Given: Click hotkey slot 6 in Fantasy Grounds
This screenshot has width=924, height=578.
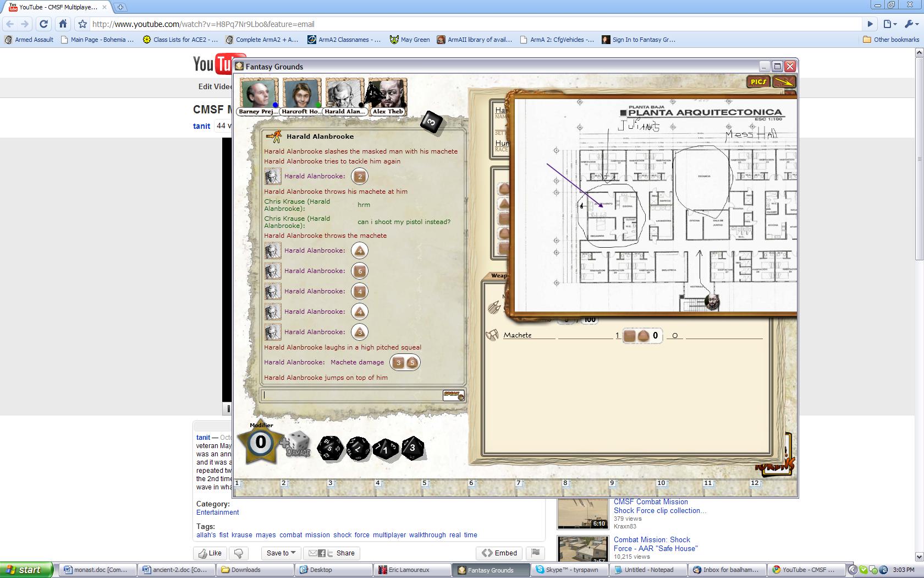Looking at the screenshot, I should tap(491, 488).
